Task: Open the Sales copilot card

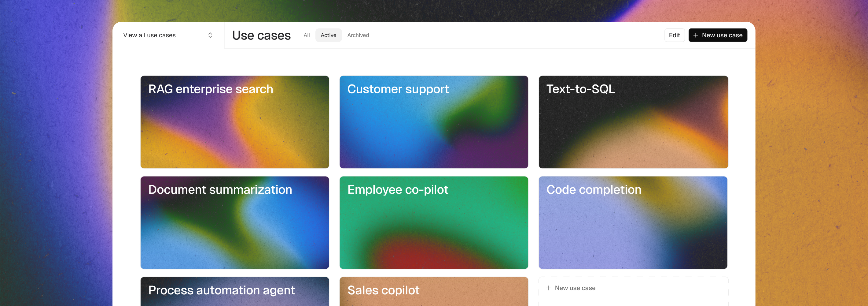Action: 434,292
